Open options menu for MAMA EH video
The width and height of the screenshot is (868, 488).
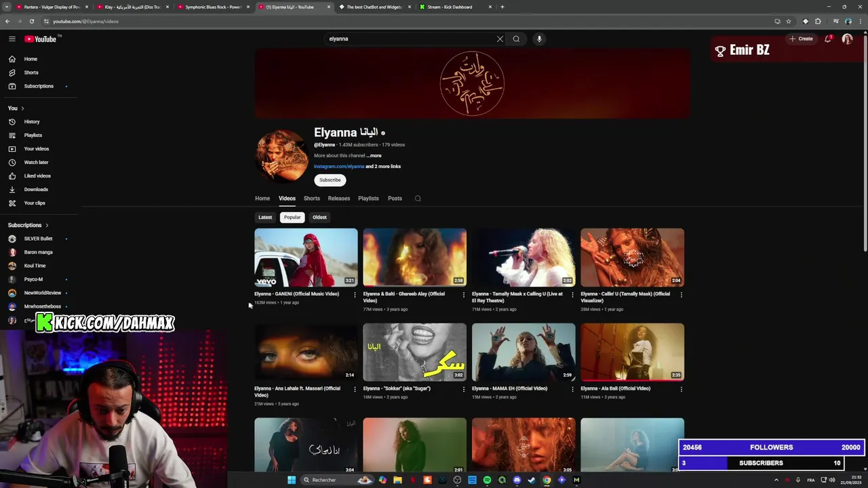[x=572, y=389]
